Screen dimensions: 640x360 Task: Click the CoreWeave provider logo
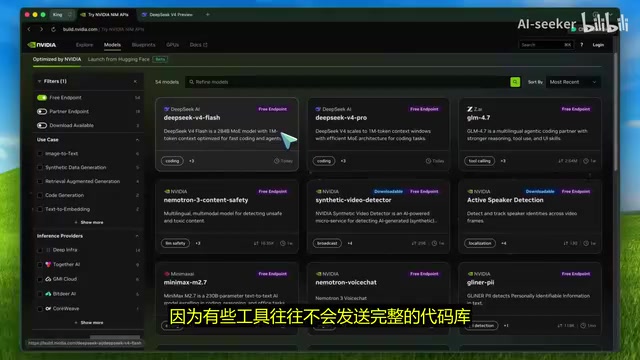[x=48, y=309]
